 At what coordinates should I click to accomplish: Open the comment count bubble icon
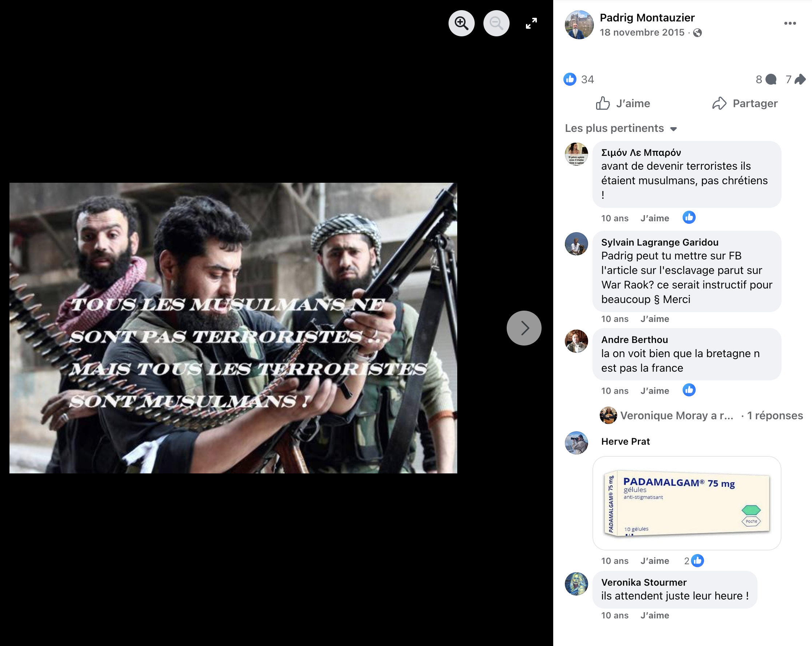771,80
